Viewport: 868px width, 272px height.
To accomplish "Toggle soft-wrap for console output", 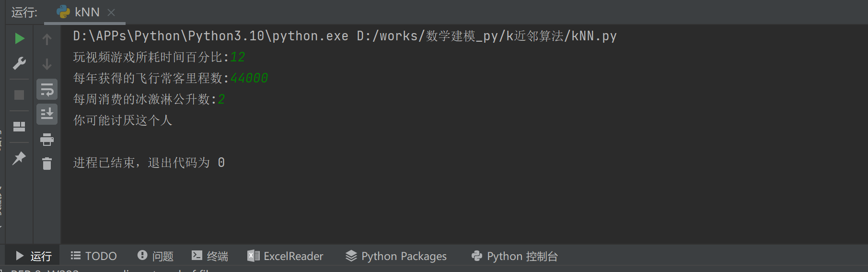I will click(x=47, y=89).
